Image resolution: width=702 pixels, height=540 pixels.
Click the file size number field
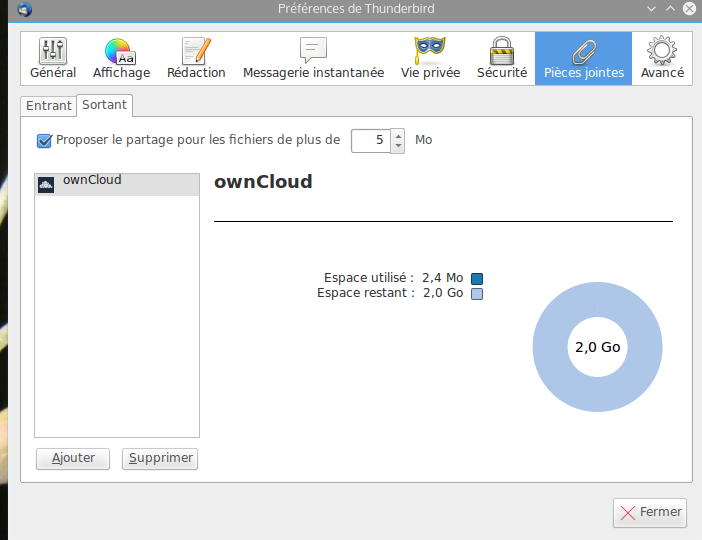(x=371, y=140)
